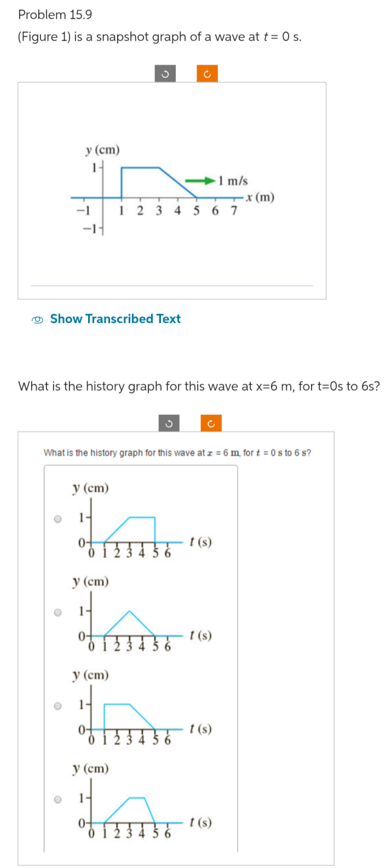Click the gray rotate icon above the answer choices
This screenshot has height=868, width=385.
pos(169,423)
